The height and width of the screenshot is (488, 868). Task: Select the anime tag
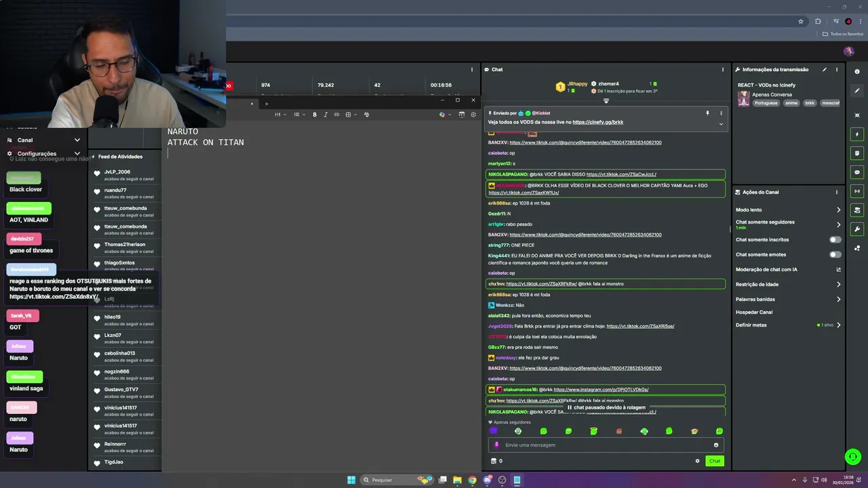(791, 103)
